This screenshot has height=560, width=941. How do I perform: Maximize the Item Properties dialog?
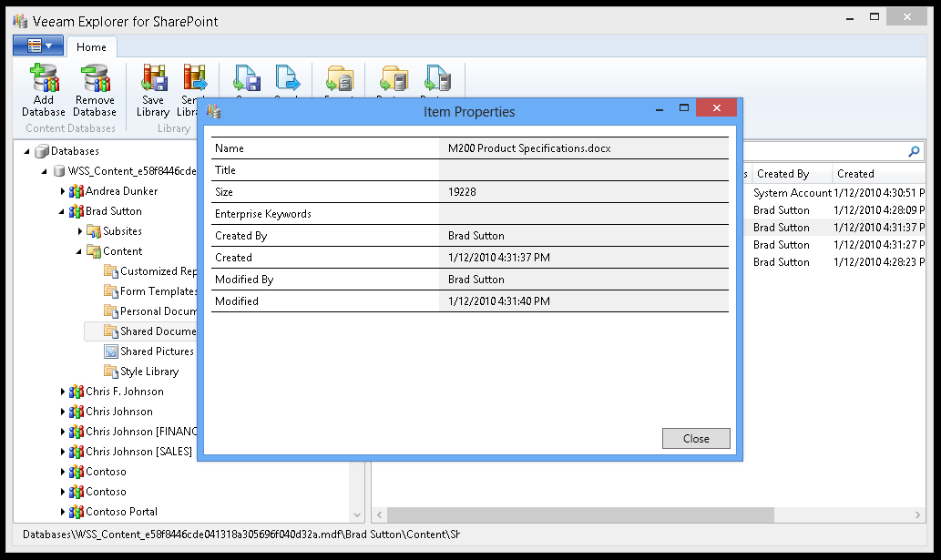(684, 108)
